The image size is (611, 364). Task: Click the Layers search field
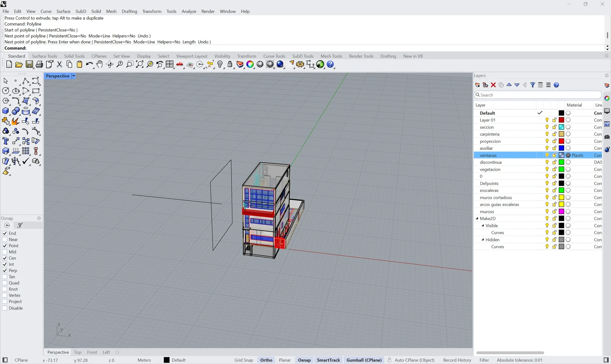538,95
